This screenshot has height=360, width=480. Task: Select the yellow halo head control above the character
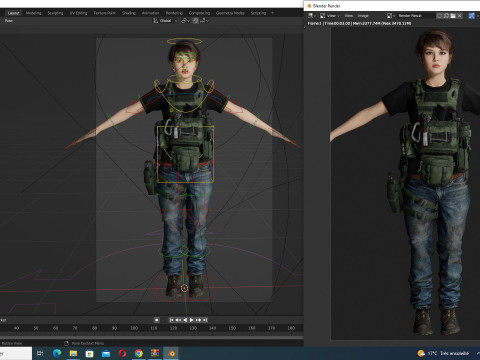point(184,42)
